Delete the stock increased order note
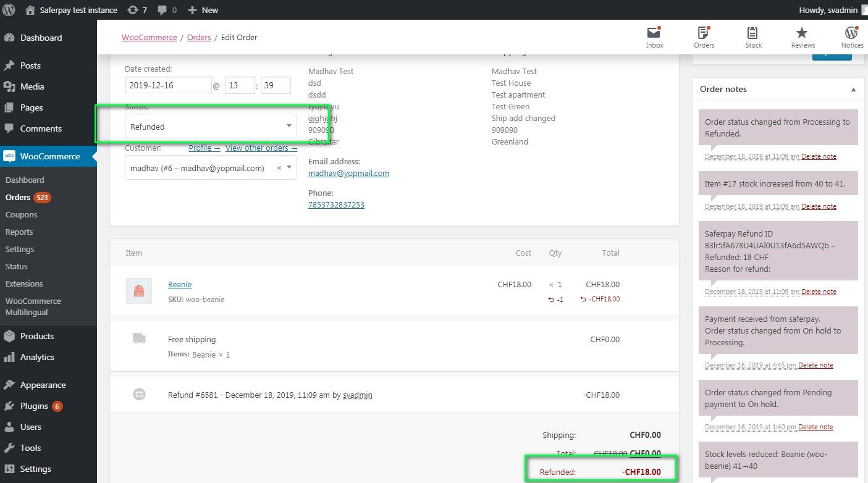 (x=819, y=206)
